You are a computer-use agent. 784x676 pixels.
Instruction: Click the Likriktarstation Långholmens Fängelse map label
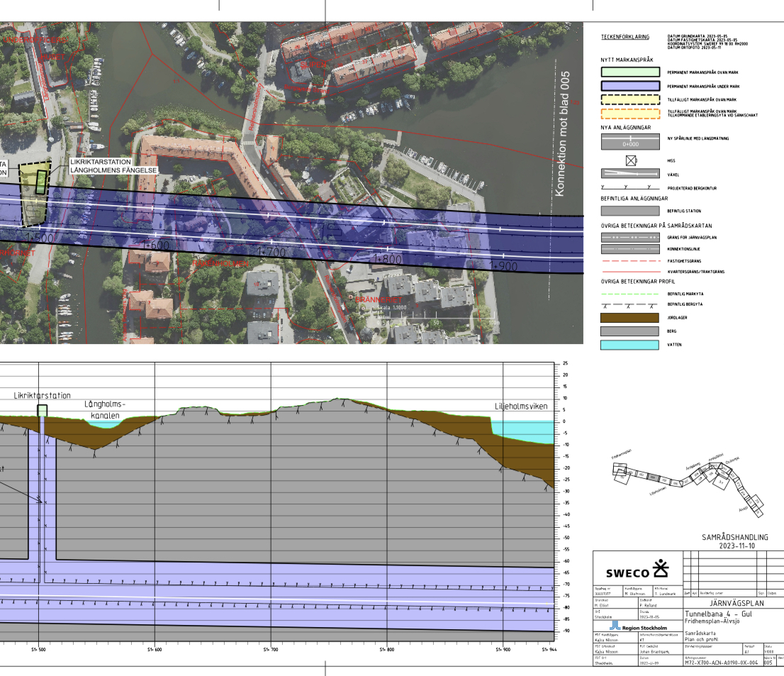(113, 166)
